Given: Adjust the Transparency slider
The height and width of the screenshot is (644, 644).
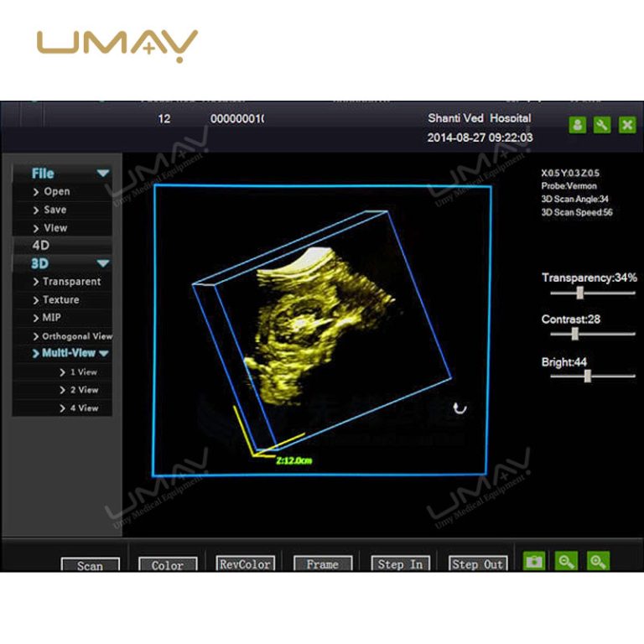Looking at the screenshot, I should [x=579, y=293].
